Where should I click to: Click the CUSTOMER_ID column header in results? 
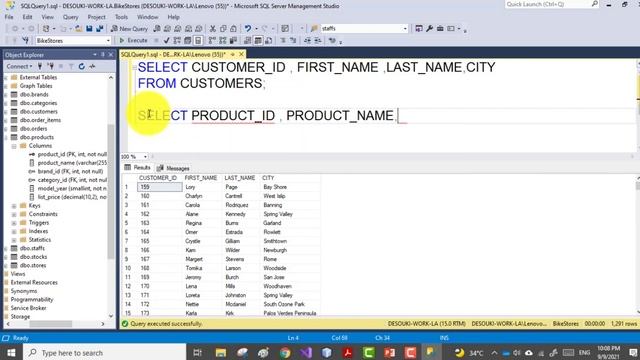(x=158, y=178)
